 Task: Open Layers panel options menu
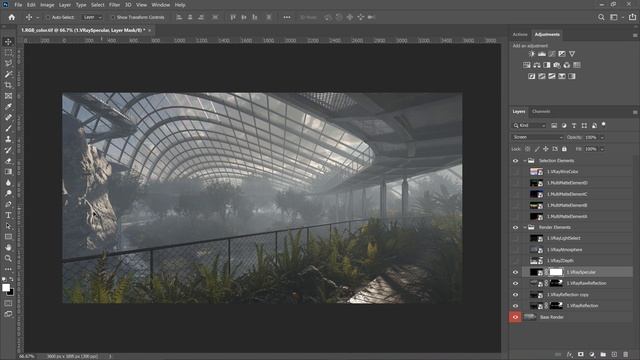pyautogui.click(x=635, y=112)
